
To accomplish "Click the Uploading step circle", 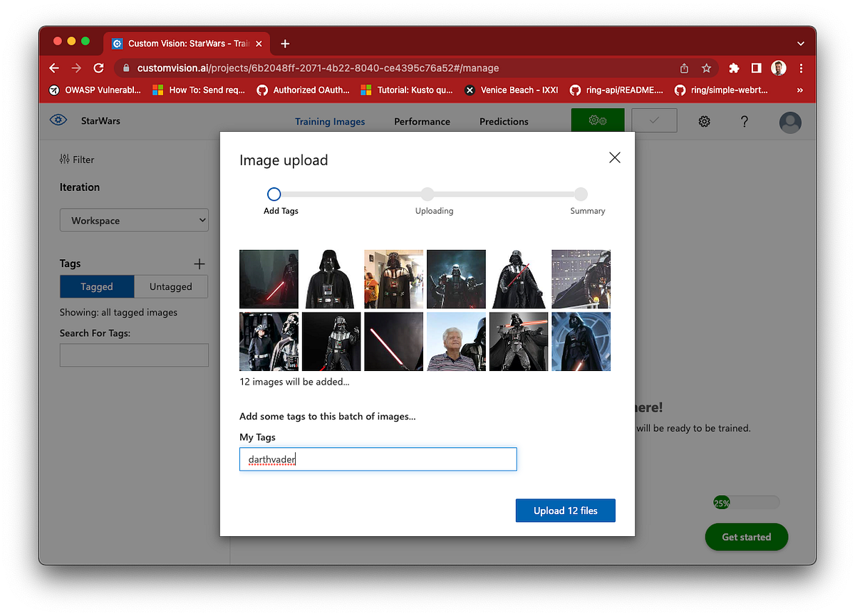I will coord(427,194).
